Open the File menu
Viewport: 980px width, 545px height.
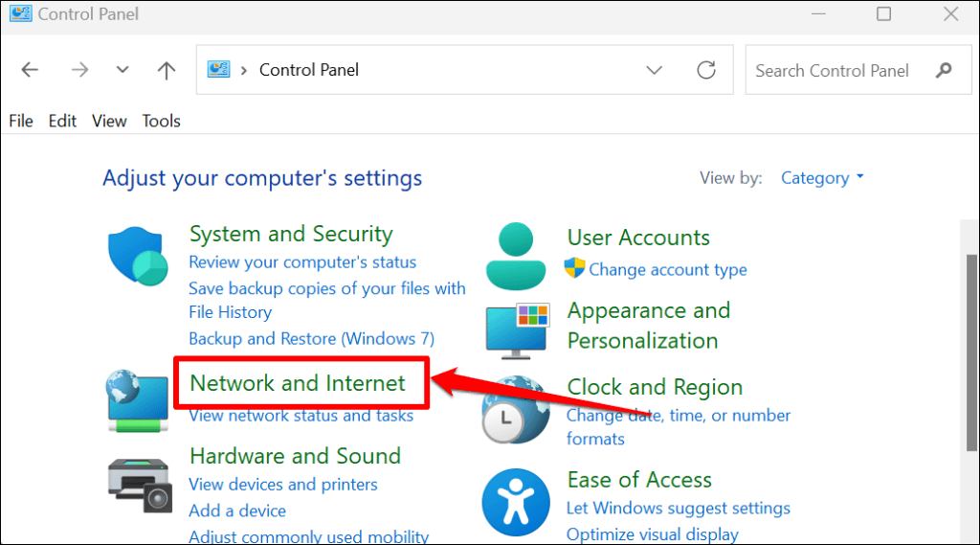pyautogui.click(x=20, y=121)
